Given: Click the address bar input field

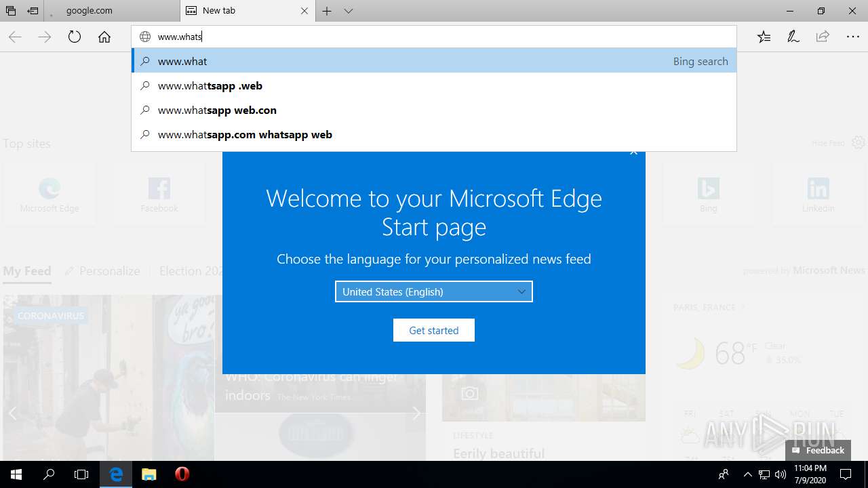Looking at the screenshot, I should 434,37.
